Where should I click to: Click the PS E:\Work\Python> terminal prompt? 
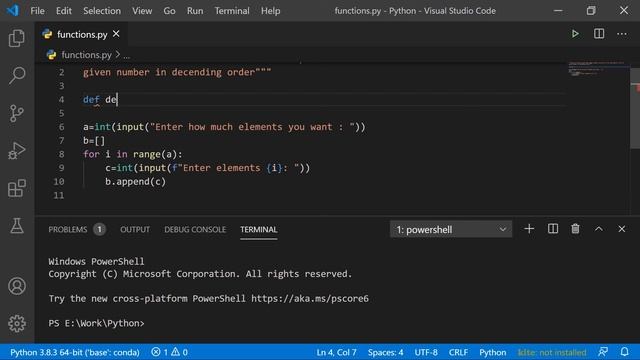(x=96, y=323)
